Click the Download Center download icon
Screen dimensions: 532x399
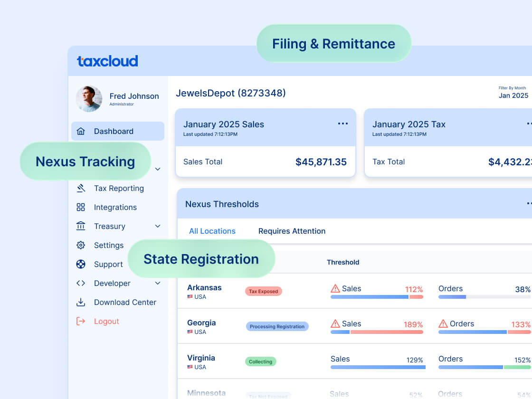coord(81,302)
